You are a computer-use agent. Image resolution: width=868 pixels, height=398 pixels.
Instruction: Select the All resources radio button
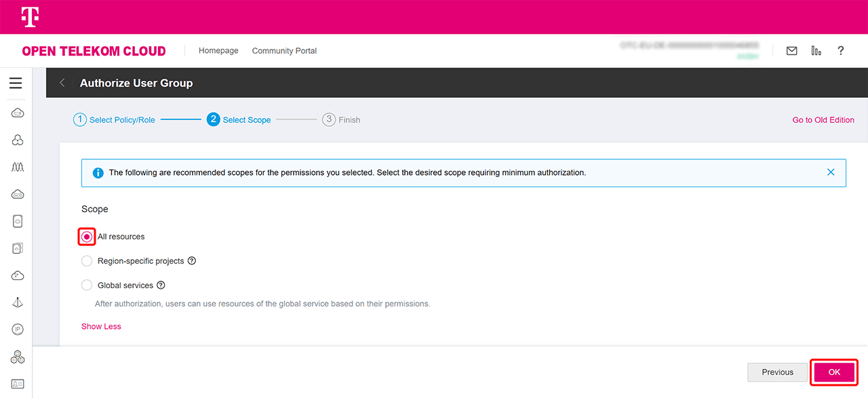[x=87, y=237]
